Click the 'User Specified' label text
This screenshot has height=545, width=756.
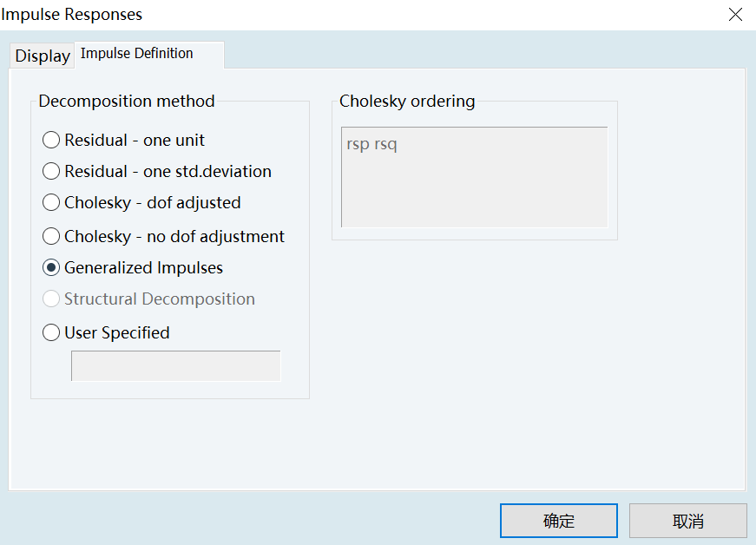coord(117,332)
